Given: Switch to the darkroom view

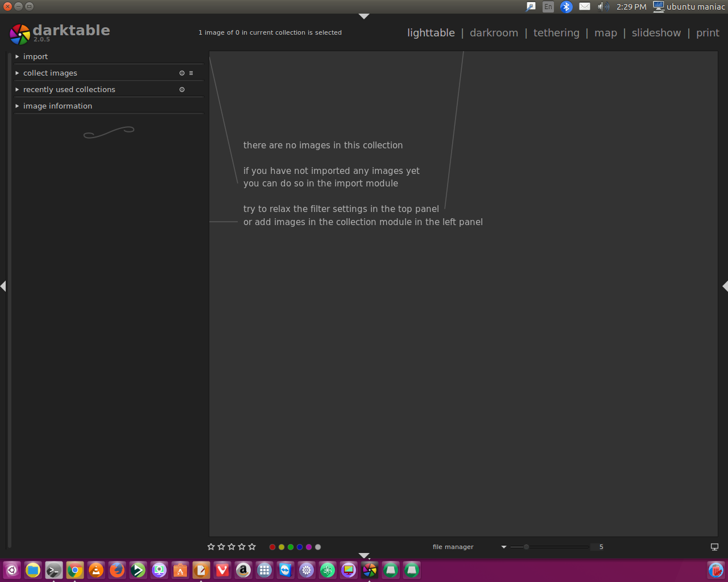Looking at the screenshot, I should pos(494,33).
